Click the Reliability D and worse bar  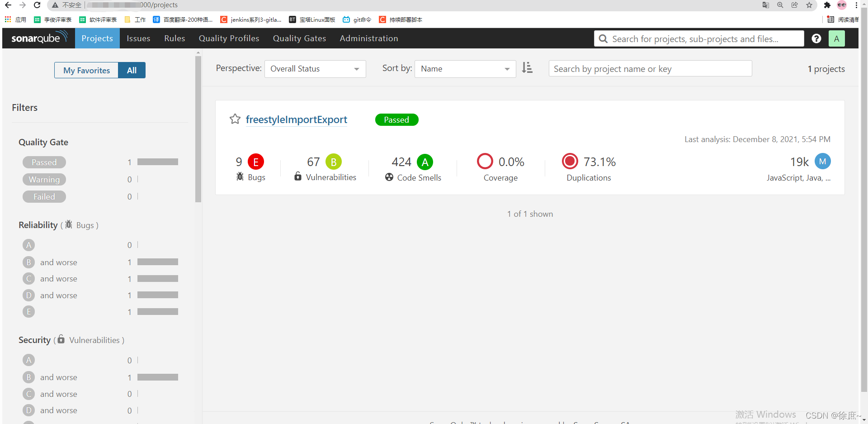[158, 295]
